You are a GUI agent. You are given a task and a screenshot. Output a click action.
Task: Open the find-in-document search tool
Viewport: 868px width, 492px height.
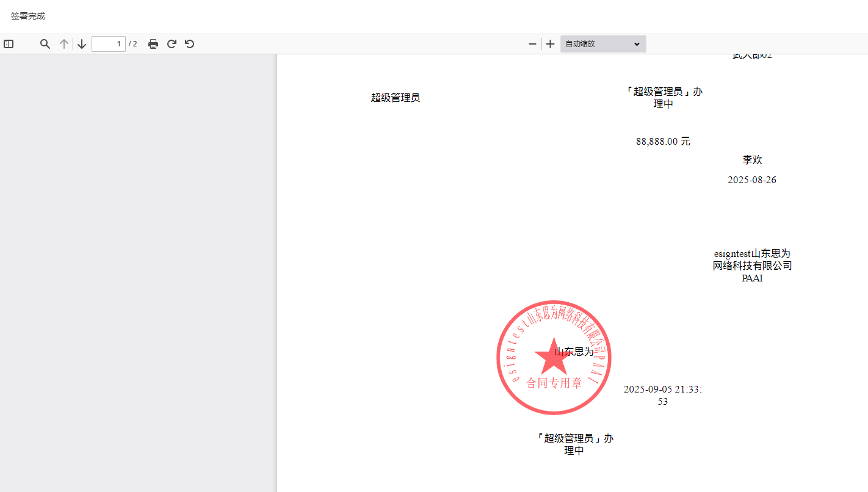click(45, 44)
